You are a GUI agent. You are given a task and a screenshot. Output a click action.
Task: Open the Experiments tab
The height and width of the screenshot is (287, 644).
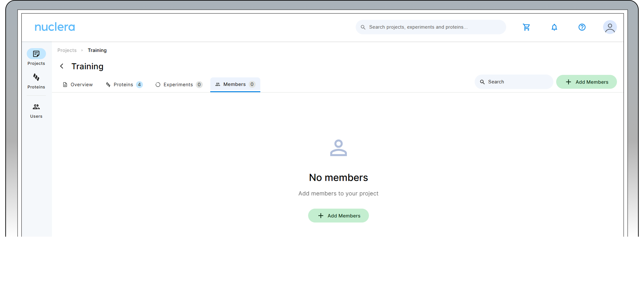coord(178,85)
